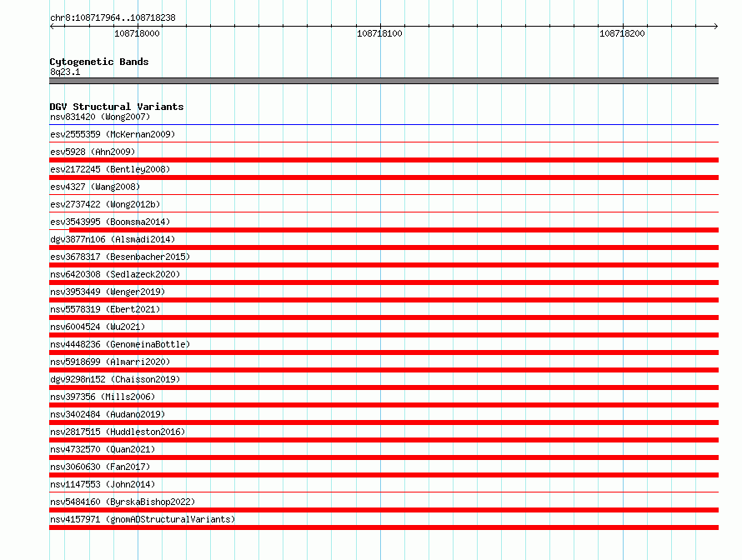Click the red bar under esv2172245 (Bentley2008)
The height and width of the screenshot is (560, 742).
pyautogui.click(x=384, y=177)
